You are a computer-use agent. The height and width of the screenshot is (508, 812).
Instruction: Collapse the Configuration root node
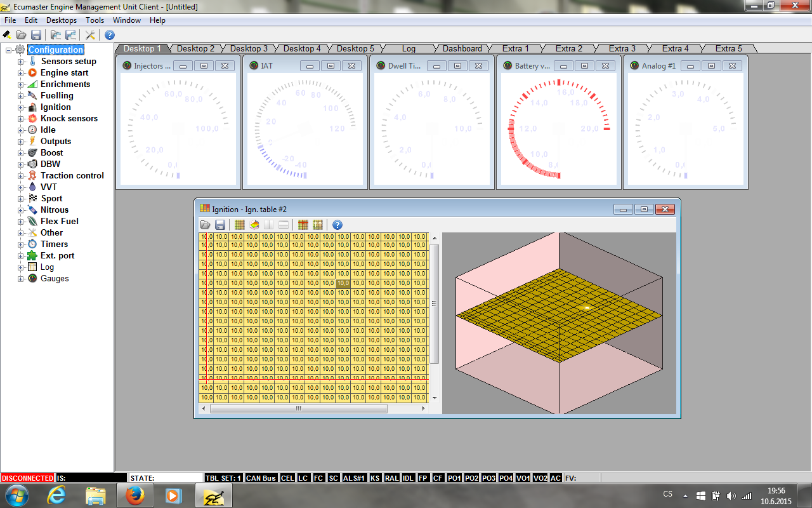[x=9, y=50]
